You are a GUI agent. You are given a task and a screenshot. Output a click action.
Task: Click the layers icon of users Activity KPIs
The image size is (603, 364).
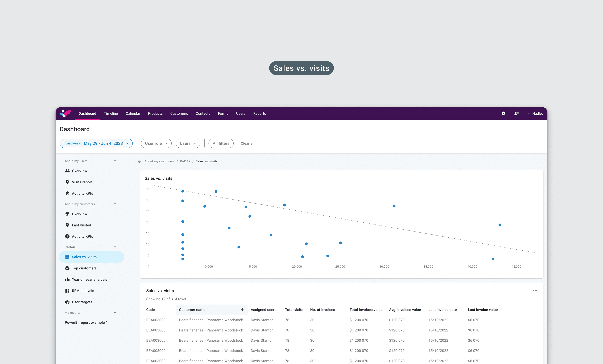pos(67,193)
